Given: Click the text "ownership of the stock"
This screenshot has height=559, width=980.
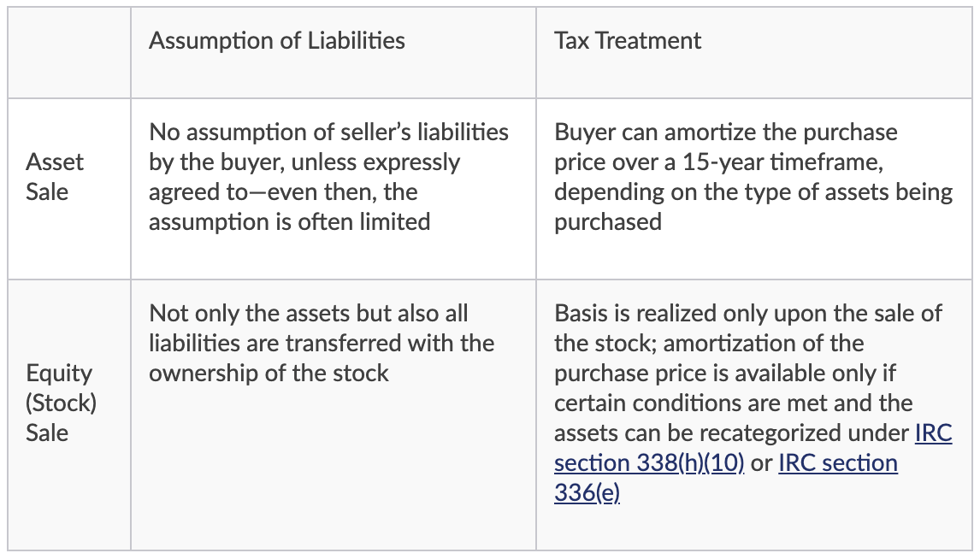Looking at the screenshot, I should pyautogui.click(x=269, y=373).
